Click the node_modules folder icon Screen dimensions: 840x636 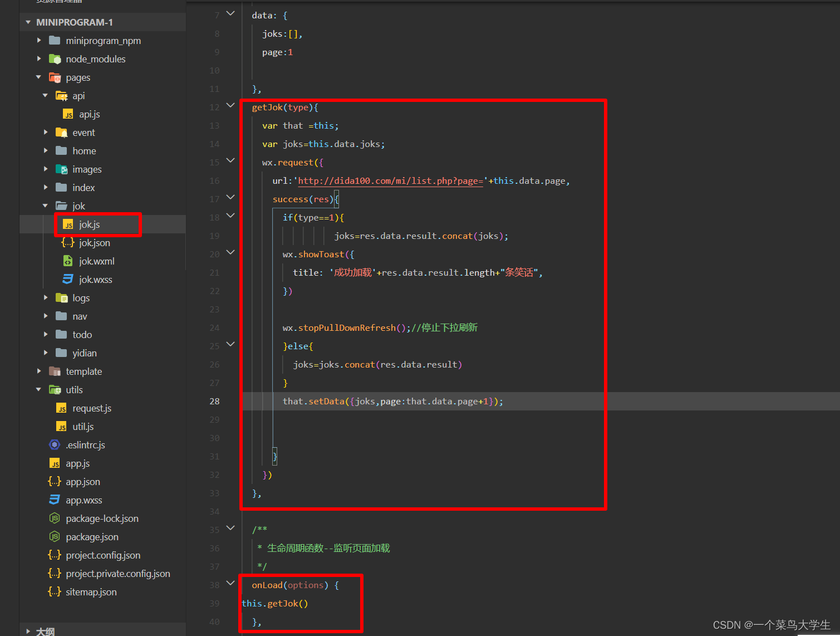(55, 59)
